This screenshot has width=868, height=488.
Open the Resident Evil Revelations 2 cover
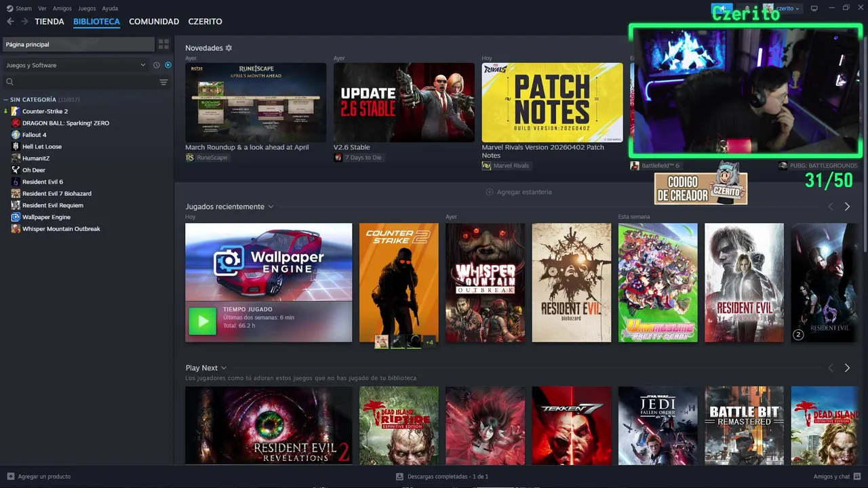(269, 425)
